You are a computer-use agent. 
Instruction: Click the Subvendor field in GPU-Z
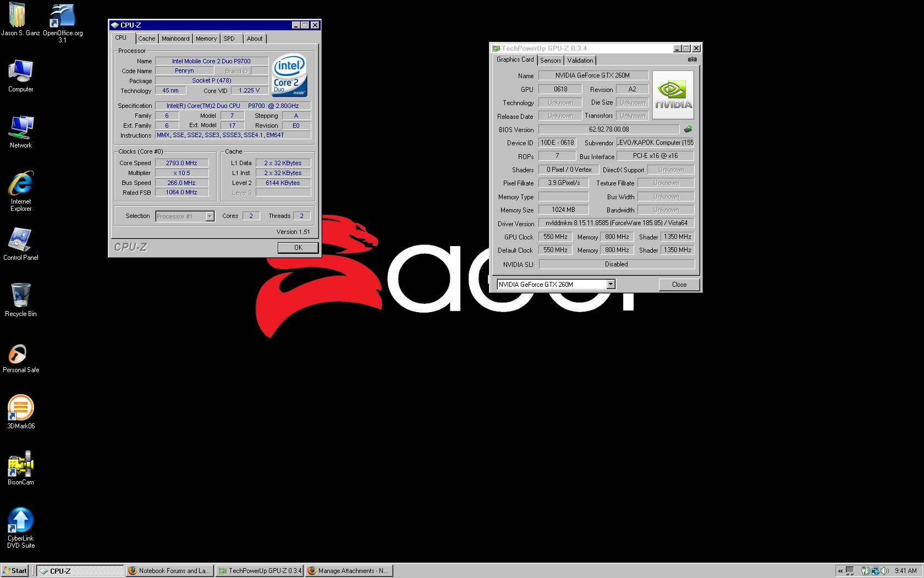(x=656, y=143)
